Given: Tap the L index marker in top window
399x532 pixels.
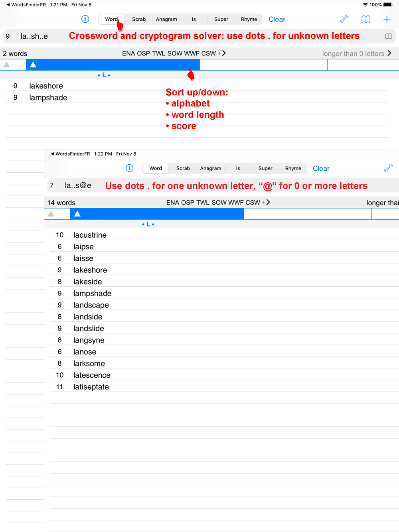Looking at the screenshot, I should [x=104, y=75].
